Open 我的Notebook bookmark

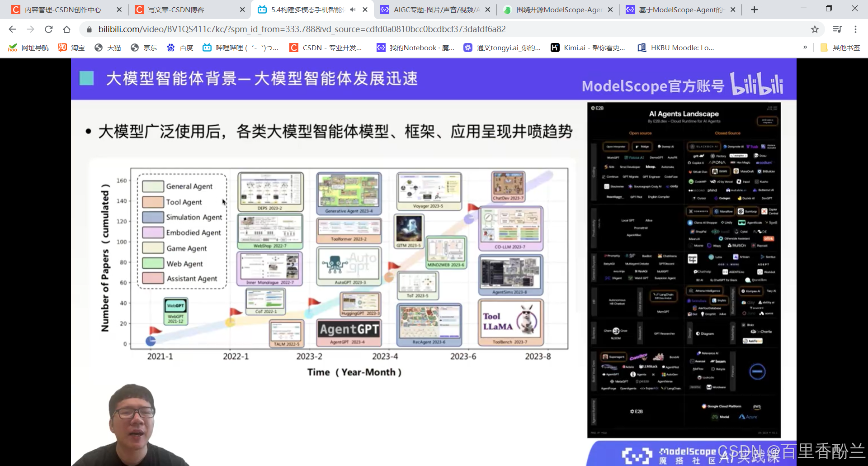416,48
